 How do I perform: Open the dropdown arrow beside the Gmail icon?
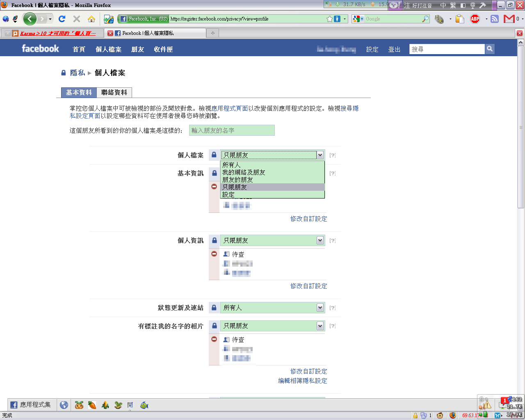pyautogui.click(x=522, y=19)
